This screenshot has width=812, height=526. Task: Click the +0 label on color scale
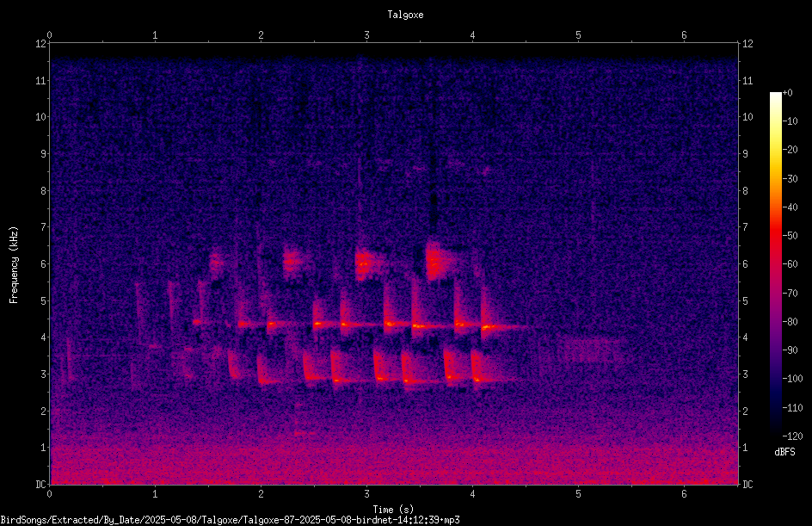click(x=787, y=93)
